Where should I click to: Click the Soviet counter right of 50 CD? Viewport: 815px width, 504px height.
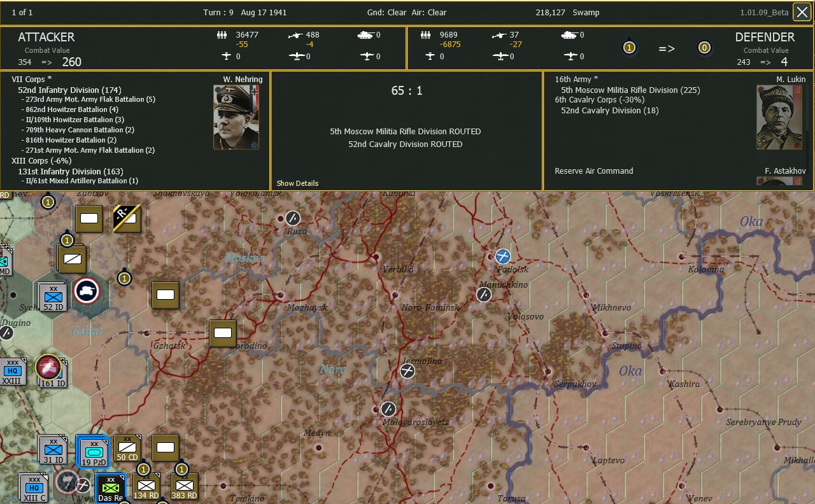click(x=166, y=448)
